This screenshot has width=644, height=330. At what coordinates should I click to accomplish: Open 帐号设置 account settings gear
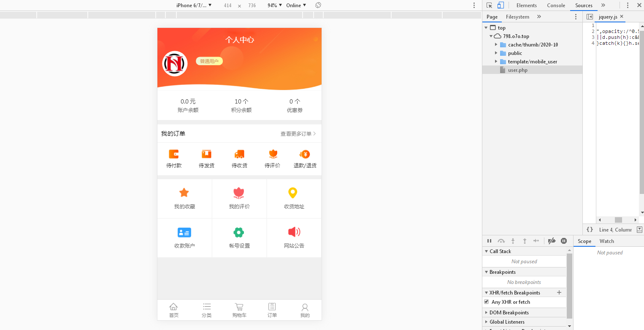239,232
